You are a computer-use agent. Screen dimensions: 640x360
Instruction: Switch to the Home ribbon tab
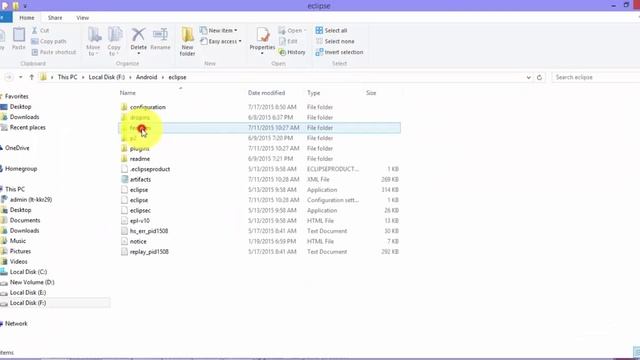(27, 18)
